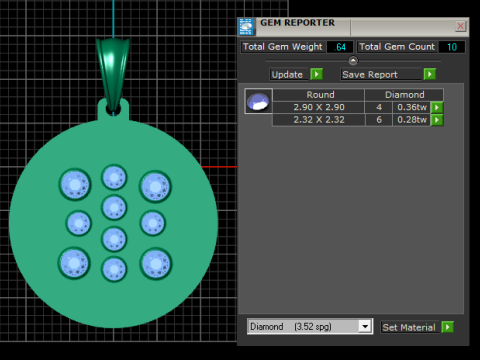Click the Gem Reporter title icon
Screen dimensions: 480x360
247,27
